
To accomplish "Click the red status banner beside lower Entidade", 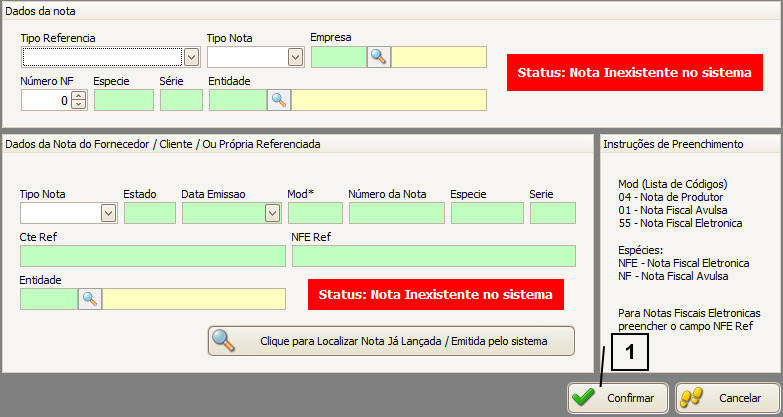I will tap(436, 295).
